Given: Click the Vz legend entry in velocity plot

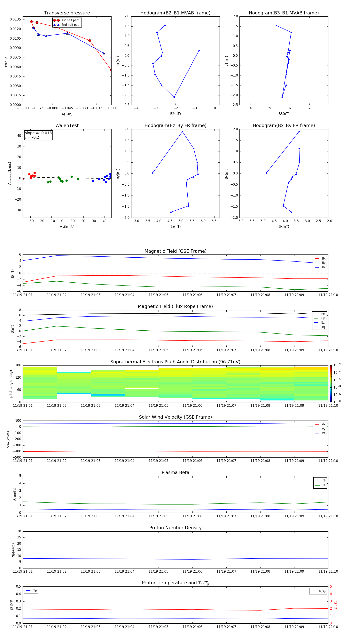Looking at the screenshot, I should point(320,433).
